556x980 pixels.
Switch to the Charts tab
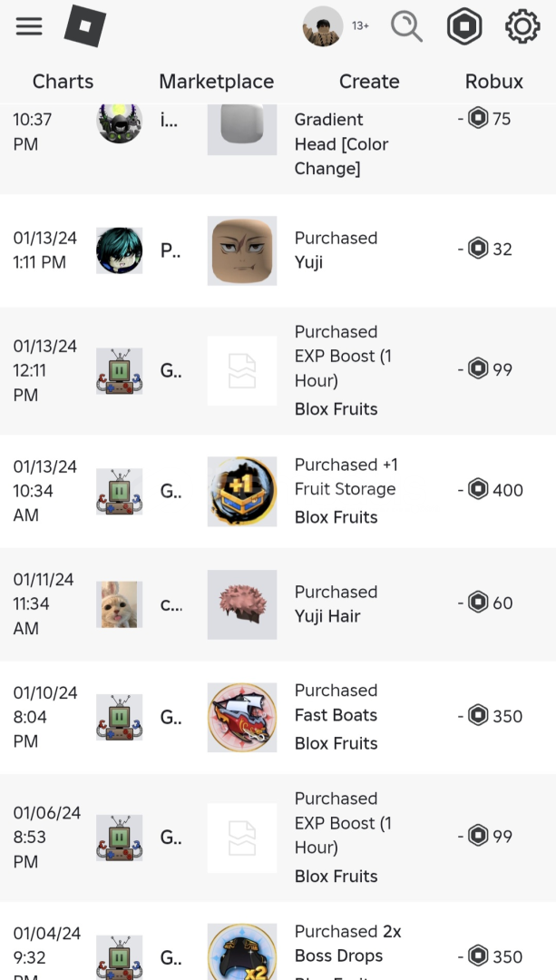pos(63,82)
